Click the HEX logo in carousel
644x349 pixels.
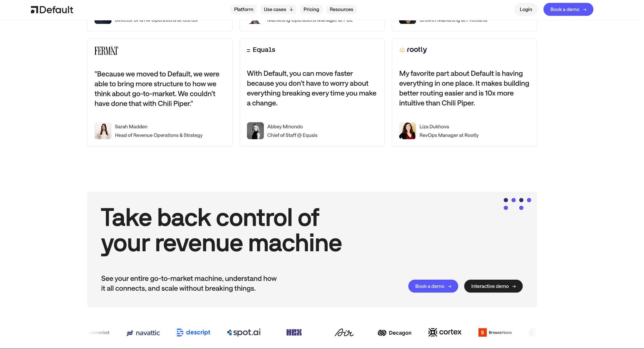click(x=294, y=332)
